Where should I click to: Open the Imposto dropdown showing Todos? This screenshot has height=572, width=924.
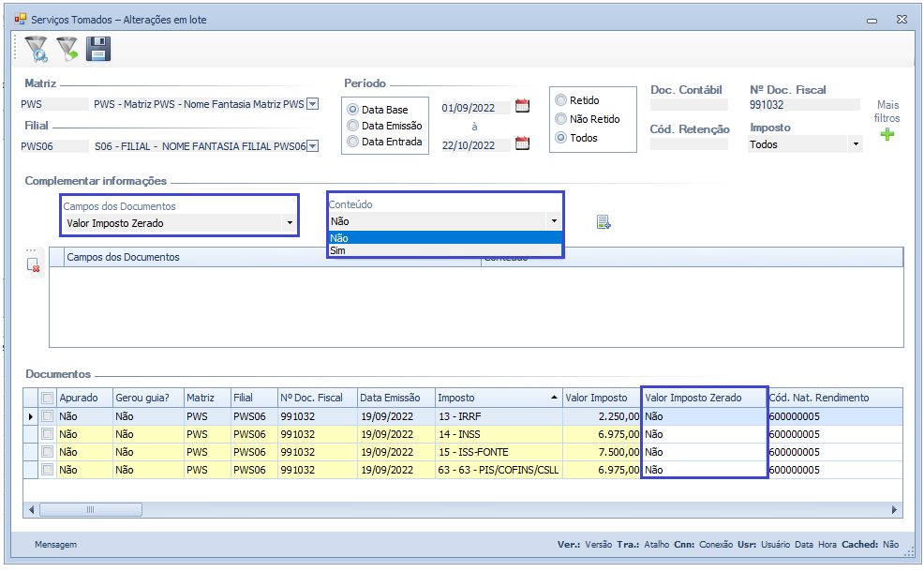tap(855, 144)
